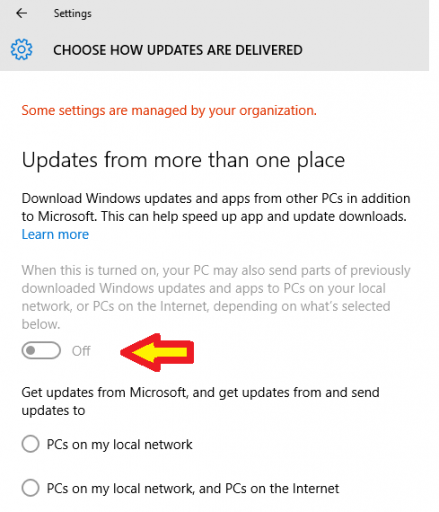Click the Settings window title text
The height and width of the screenshot is (512, 439).
(73, 14)
